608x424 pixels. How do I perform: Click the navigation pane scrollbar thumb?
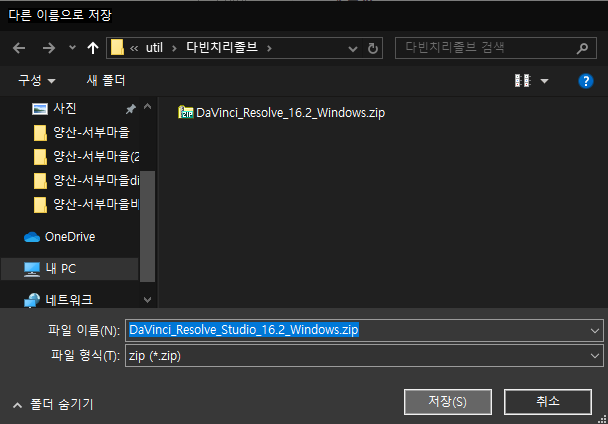click(147, 226)
